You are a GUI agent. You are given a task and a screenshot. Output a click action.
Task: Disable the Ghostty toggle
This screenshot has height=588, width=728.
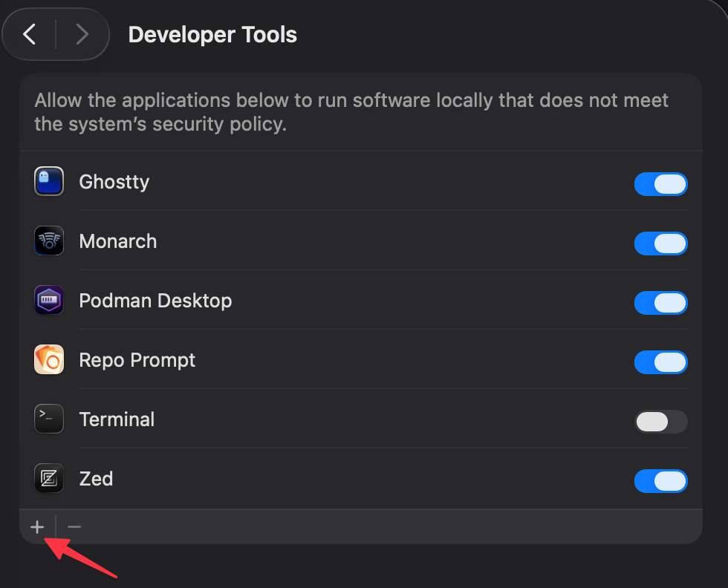point(660,184)
